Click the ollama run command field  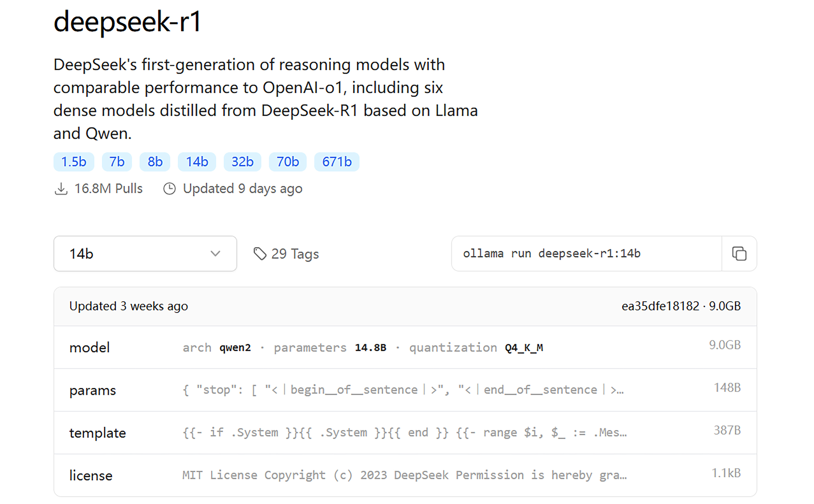tap(587, 254)
